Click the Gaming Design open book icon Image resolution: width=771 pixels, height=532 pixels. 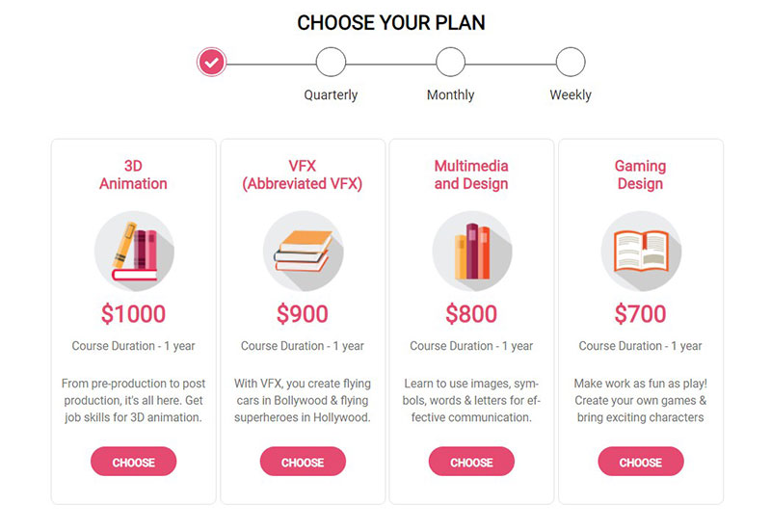click(641, 252)
